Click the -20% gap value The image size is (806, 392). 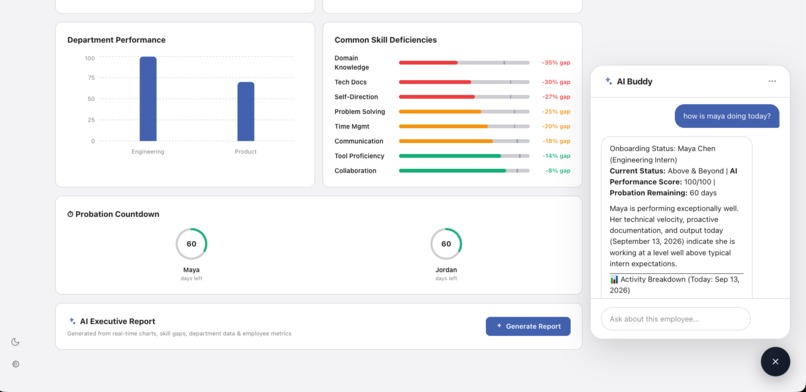(556, 126)
